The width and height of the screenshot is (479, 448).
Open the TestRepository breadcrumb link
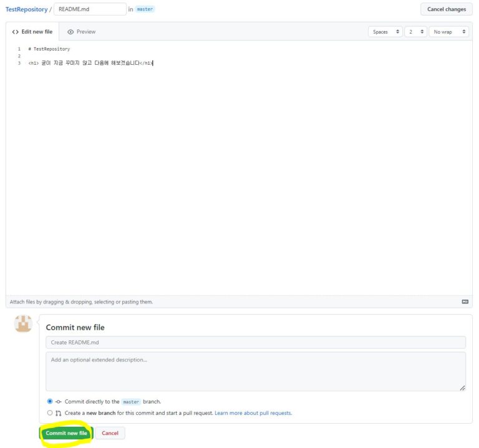tap(26, 9)
